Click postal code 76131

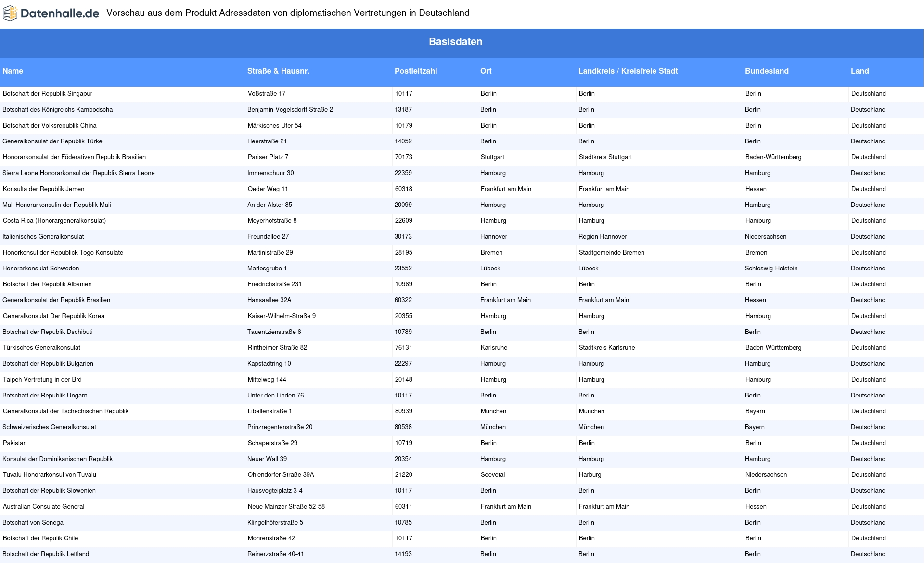[x=404, y=347]
